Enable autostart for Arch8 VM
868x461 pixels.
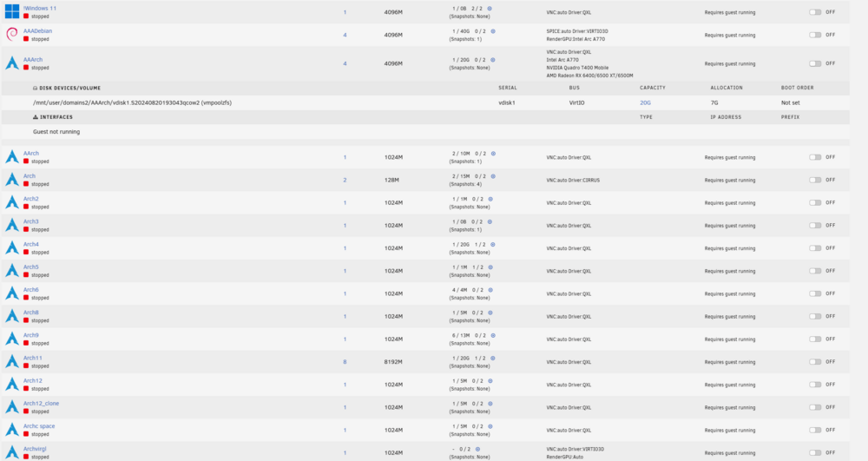tap(815, 316)
